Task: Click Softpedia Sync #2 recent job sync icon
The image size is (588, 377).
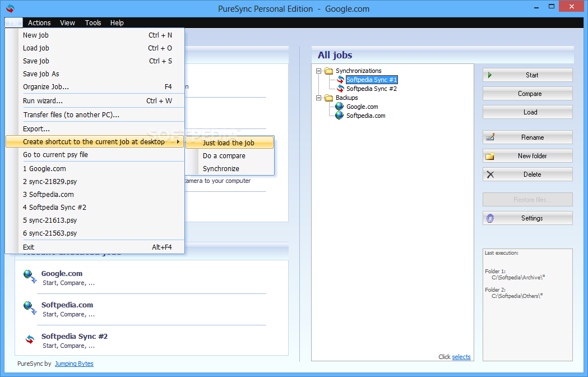Action: (30, 339)
